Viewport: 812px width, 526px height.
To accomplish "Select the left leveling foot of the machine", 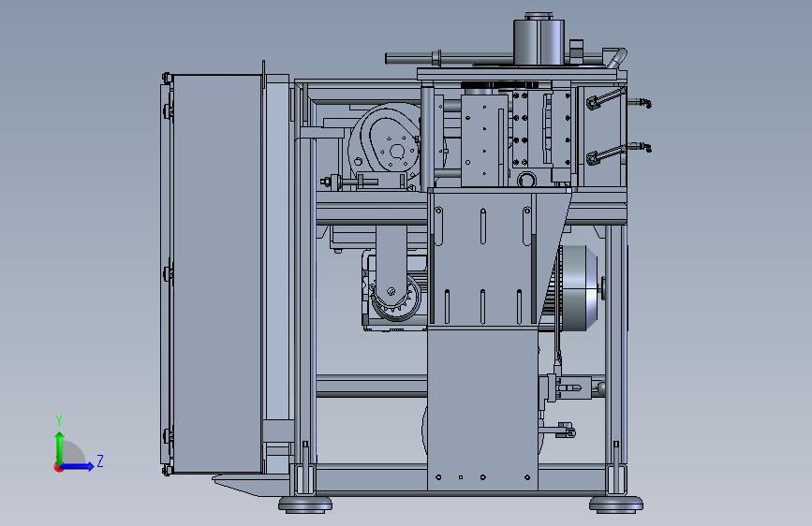I will 305,504.
